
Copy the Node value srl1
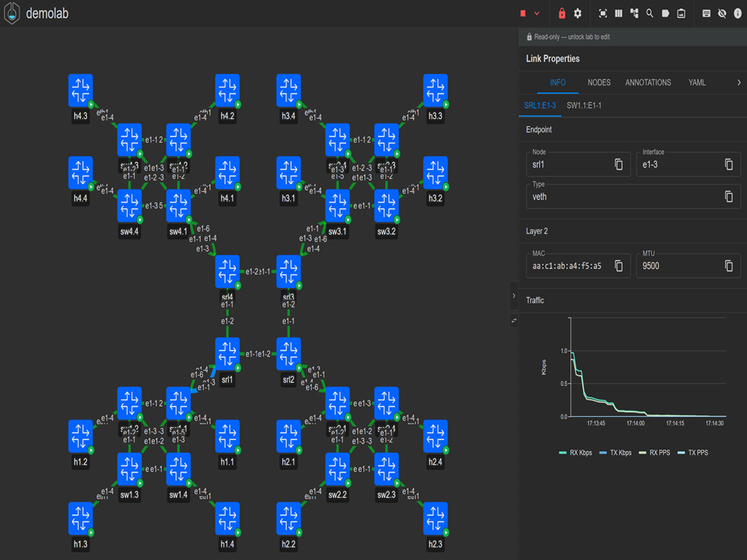[619, 164]
